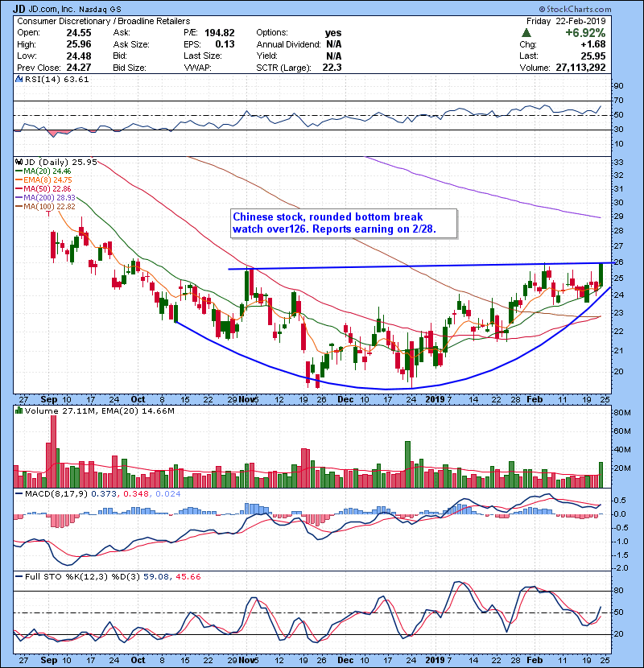Click the green MA(20) 24.46 legend entry

tap(44, 171)
